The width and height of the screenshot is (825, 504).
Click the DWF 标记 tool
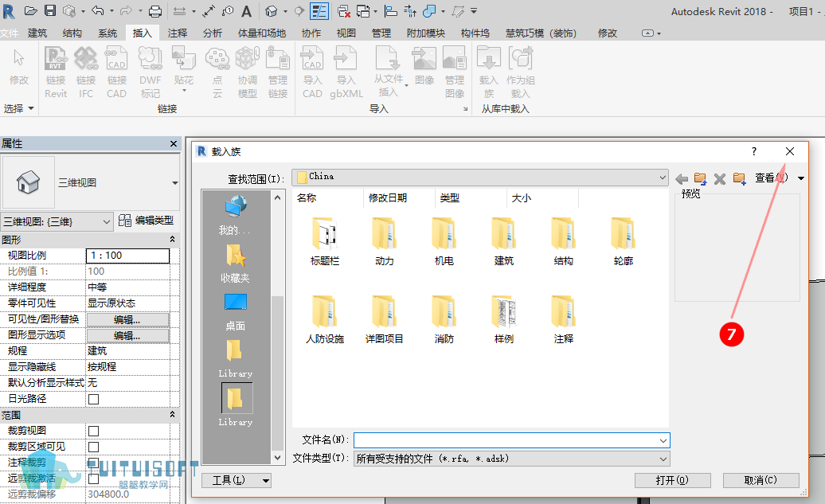point(150,72)
